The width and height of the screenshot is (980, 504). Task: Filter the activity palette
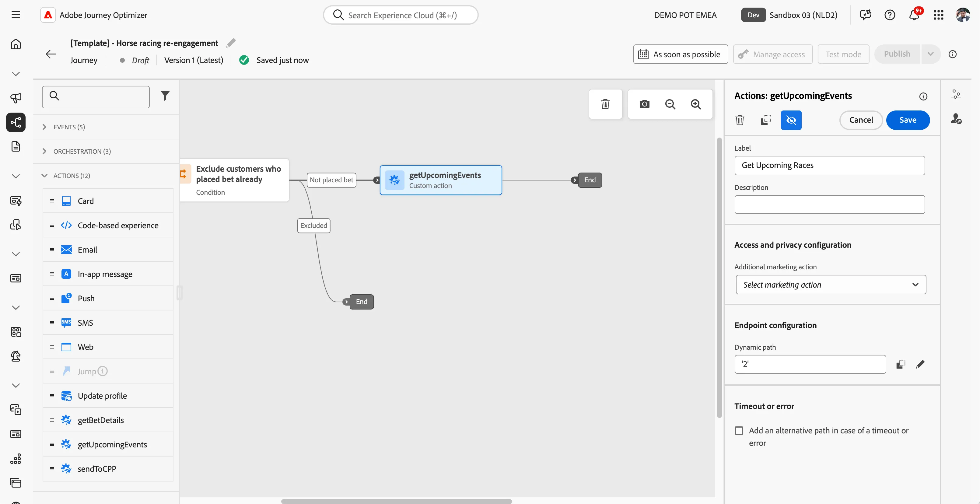[x=165, y=96]
